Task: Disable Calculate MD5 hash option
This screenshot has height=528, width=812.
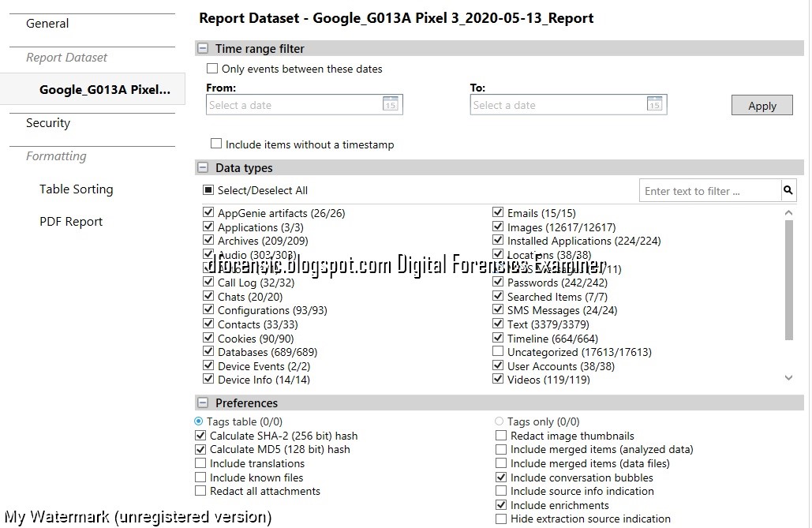Action: click(x=200, y=449)
